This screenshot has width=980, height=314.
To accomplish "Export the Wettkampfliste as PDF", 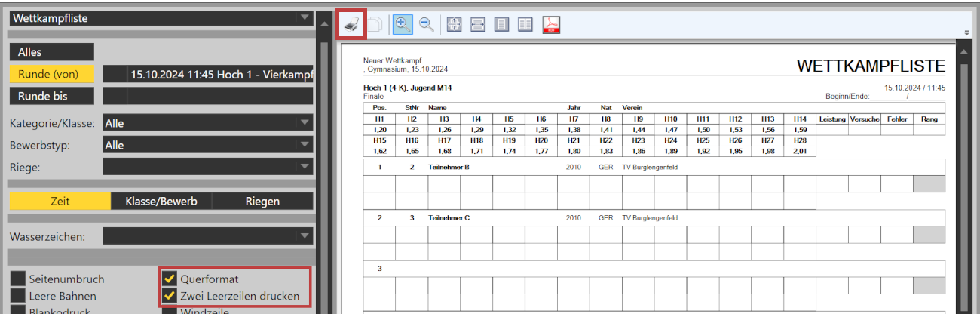I will (551, 24).
